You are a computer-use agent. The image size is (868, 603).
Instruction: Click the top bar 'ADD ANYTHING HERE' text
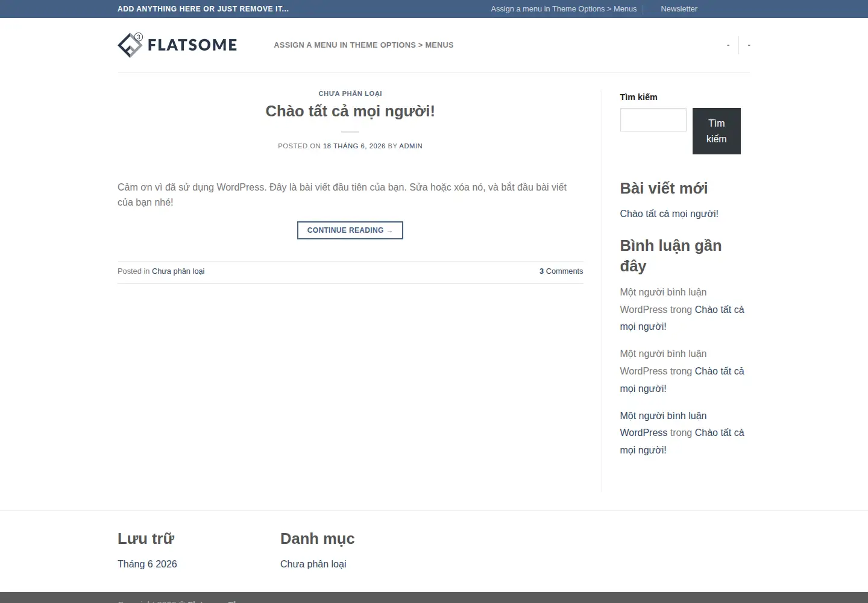pyautogui.click(x=203, y=9)
